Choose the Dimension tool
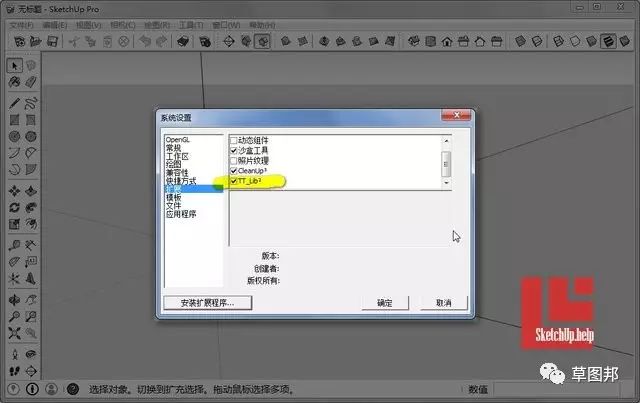The width and height of the screenshot is (640, 403). pyautogui.click(x=31, y=245)
